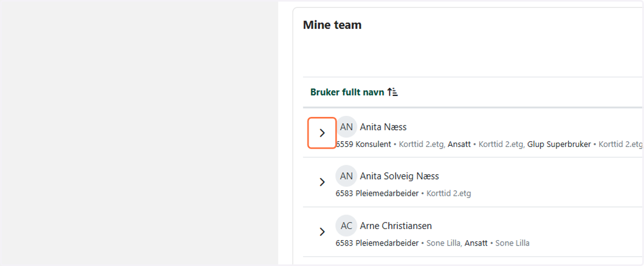644x266 pixels.
Task: Click the AN avatar for Anita Solveig Næss
Action: click(x=347, y=176)
